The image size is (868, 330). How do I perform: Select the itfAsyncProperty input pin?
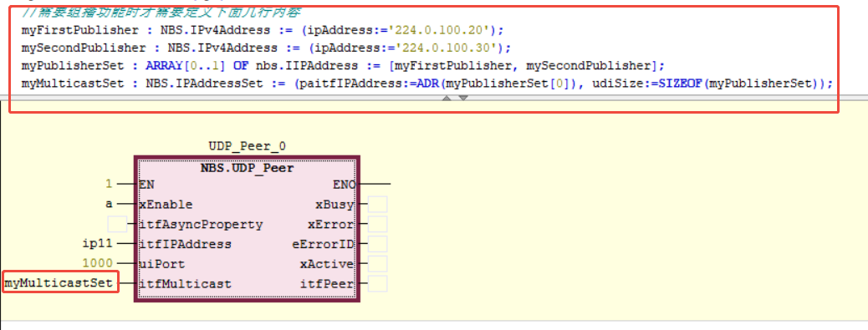click(201, 225)
